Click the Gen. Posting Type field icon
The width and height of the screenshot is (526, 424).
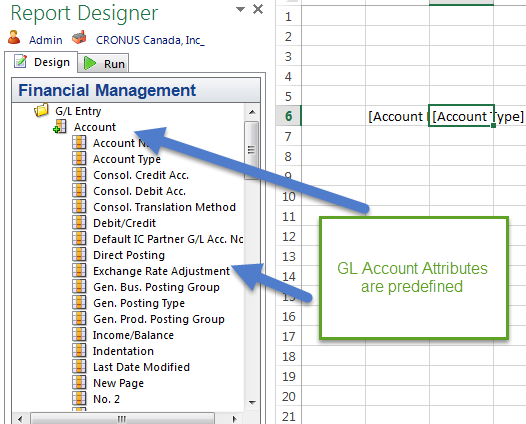coord(79,302)
